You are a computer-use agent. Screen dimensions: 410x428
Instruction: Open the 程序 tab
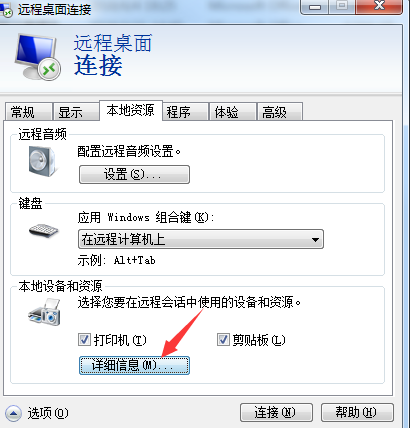[x=185, y=112]
